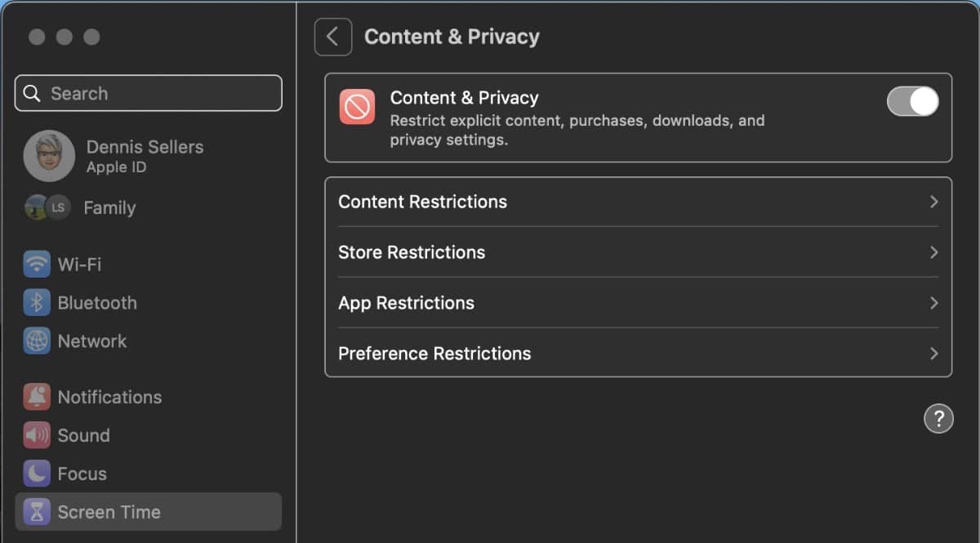Expand Content Restrictions chevron
Screen dimensions: 980x543
[933, 202]
